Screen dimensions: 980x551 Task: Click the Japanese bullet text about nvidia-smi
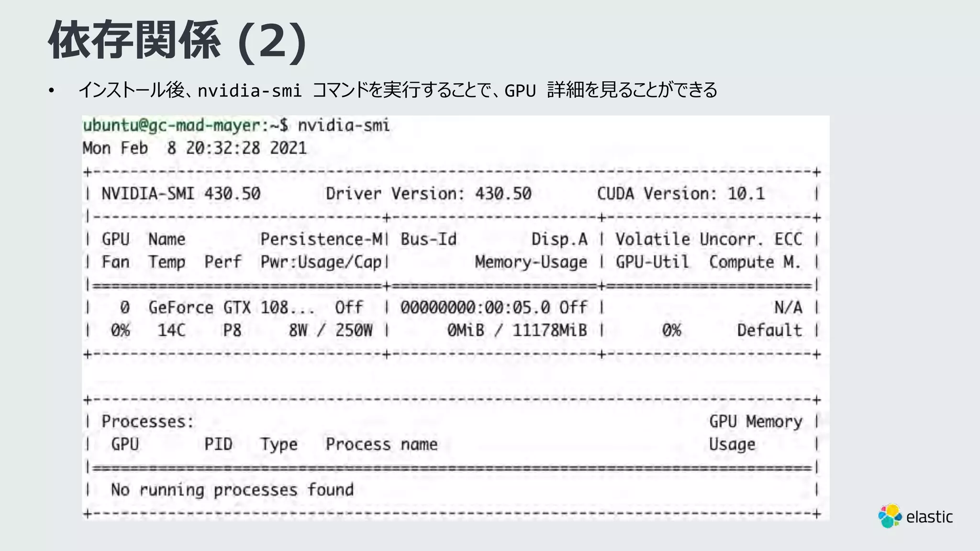pyautogui.click(x=398, y=90)
